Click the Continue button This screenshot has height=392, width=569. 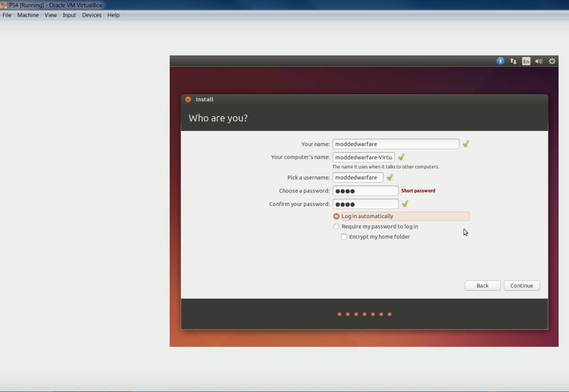(x=522, y=285)
